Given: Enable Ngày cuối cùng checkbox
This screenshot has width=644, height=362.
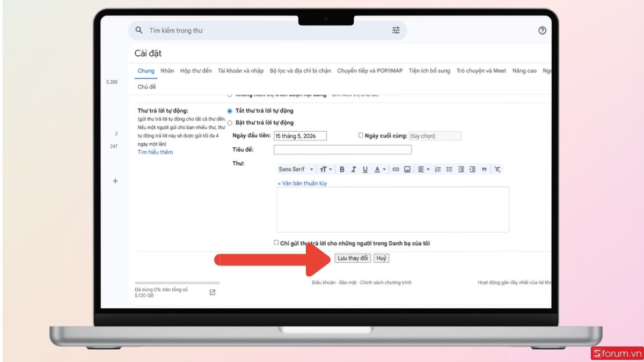Looking at the screenshot, I should [361, 136].
